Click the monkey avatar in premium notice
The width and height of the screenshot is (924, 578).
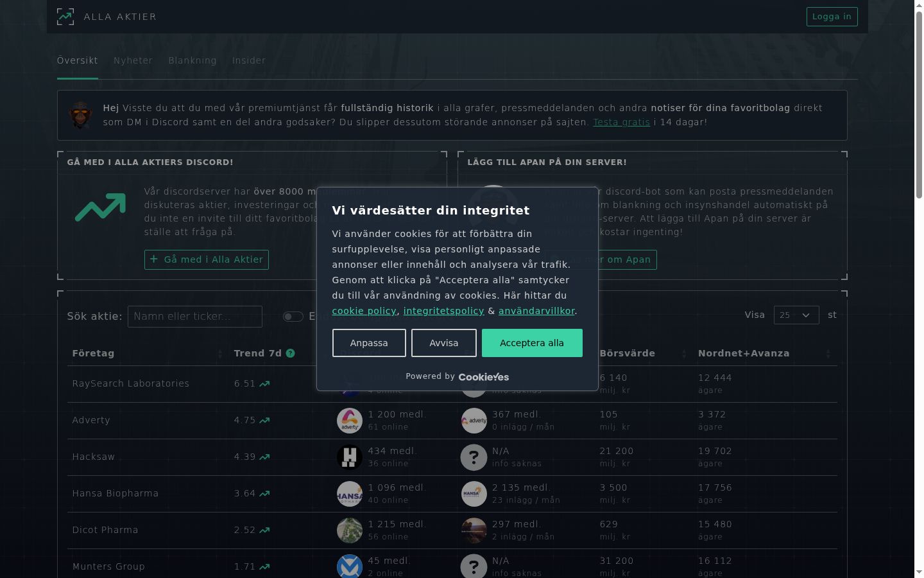click(80, 115)
